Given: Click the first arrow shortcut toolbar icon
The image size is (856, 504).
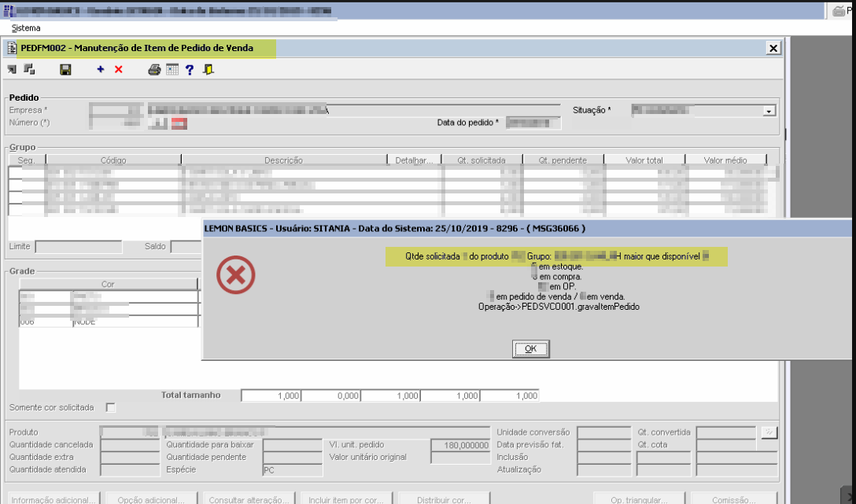Looking at the screenshot, I should [x=12, y=69].
